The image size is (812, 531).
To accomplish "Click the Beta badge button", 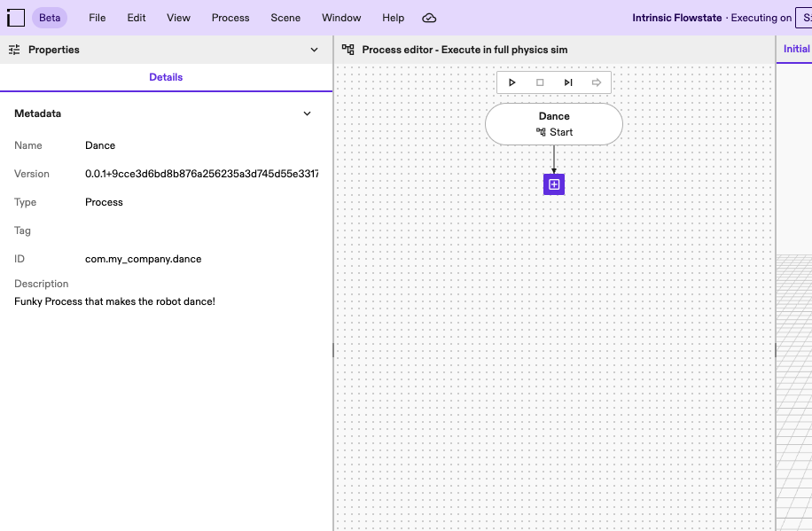I will 50,18.
